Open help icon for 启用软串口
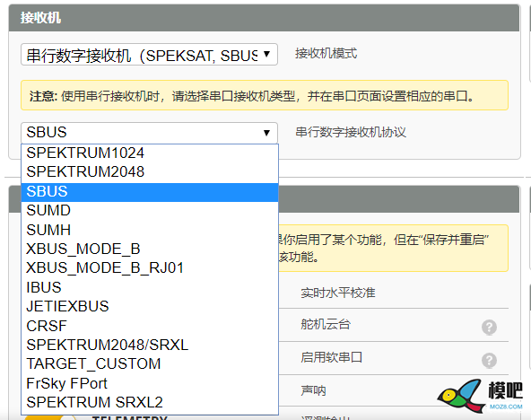The height and width of the screenshot is (420, 531). point(489,360)
